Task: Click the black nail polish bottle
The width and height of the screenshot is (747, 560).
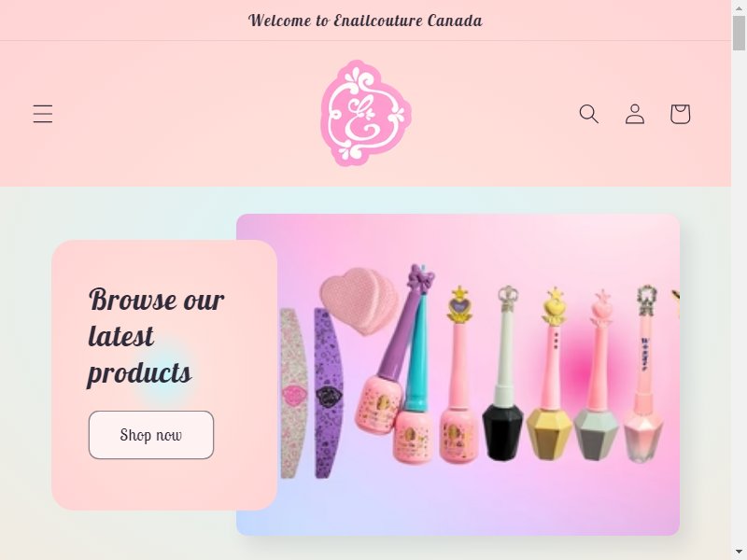Action: [x=504, y=374]
